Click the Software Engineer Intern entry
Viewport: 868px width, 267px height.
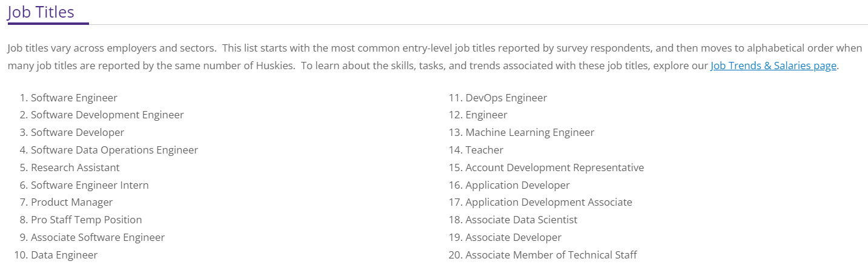[x=90, y=185]
